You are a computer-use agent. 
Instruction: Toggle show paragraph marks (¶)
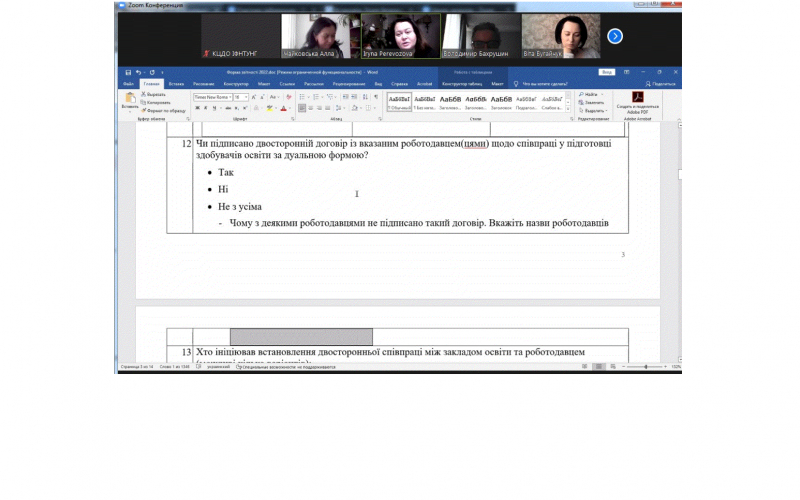(x=376, y=97)
